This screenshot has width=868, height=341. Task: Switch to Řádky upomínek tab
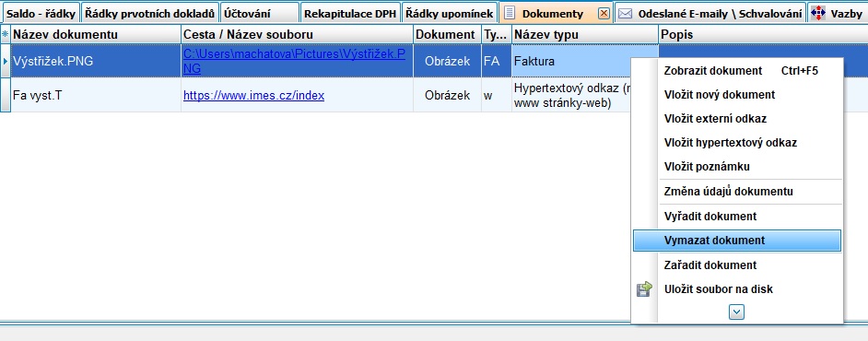(449, 14)
